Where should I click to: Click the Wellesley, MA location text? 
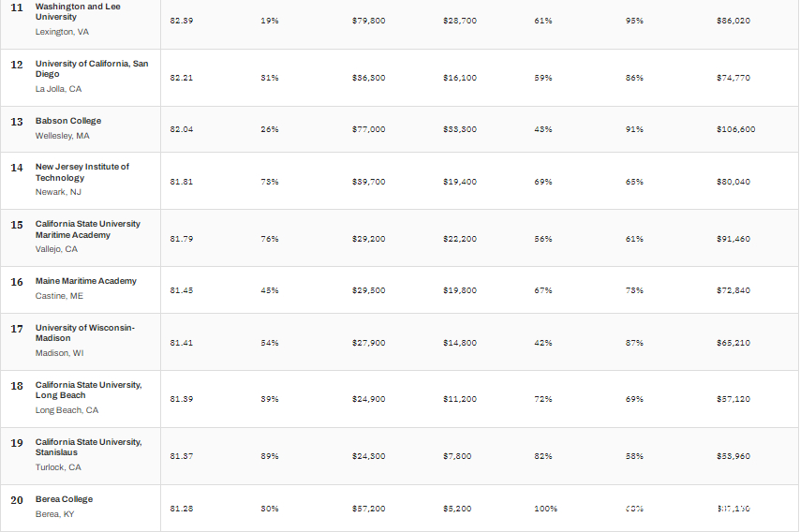62,136
